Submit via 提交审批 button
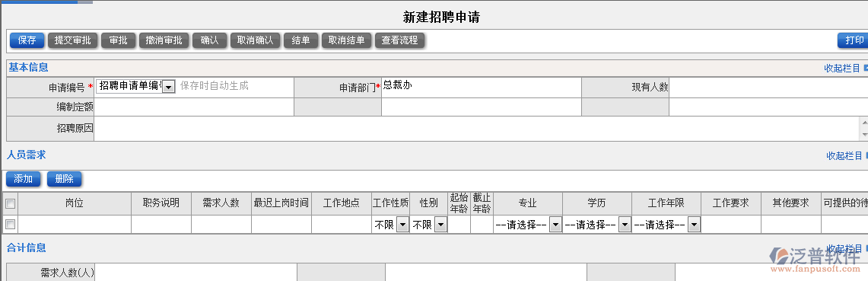The width and height of the screenshot is (868, 281). (72, 40)
